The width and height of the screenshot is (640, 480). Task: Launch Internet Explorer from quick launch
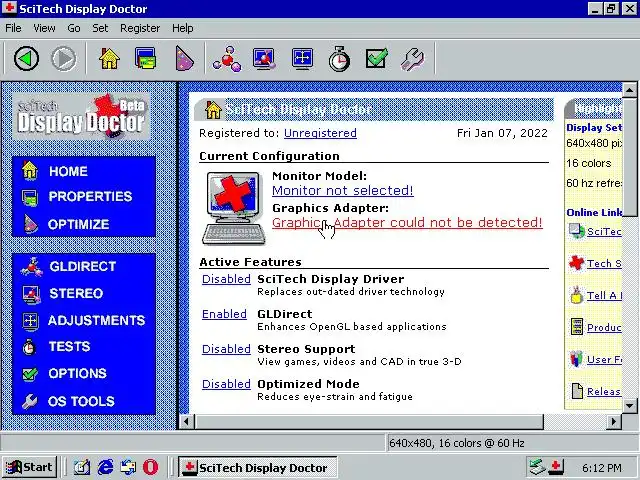point(106,467)
